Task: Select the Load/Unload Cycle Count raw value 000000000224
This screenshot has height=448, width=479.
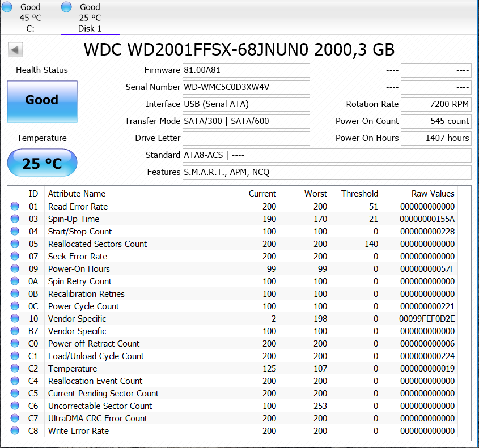Action: click(x=427, y=356)
